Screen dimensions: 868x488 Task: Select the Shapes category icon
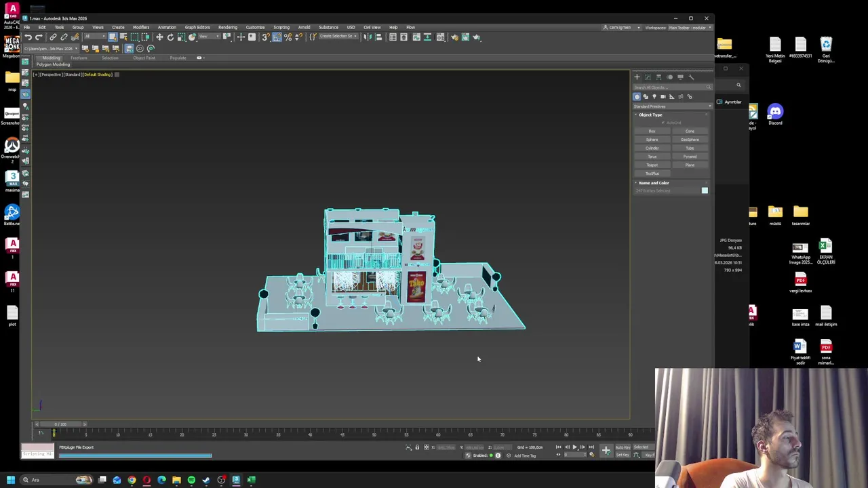coord(646,96)
